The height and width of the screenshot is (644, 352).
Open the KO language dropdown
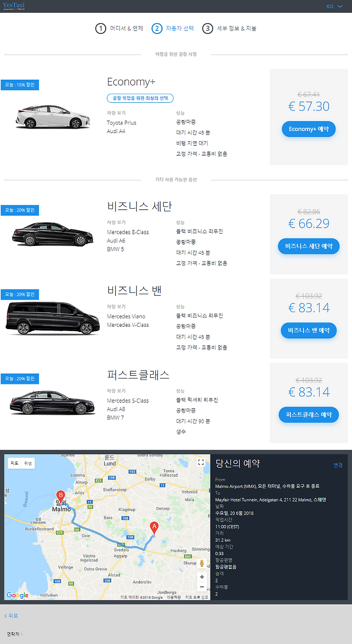click(x=334, y=6)
